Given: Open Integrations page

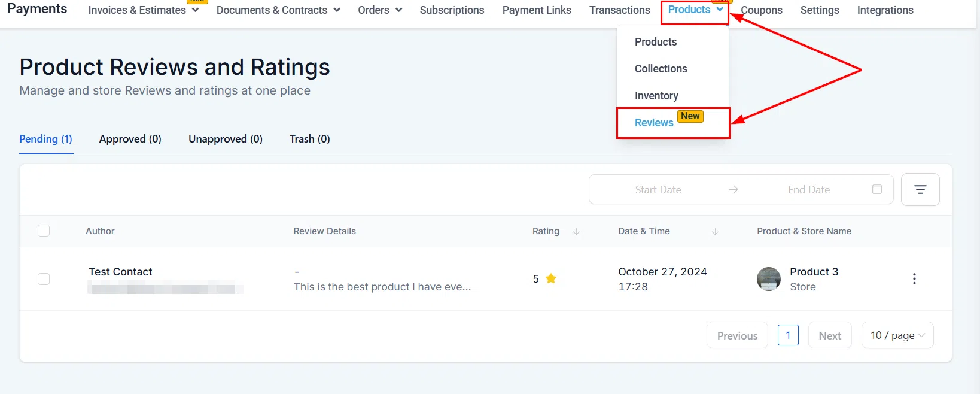Looking at the screenshot, I should click(x=885, y=10).
